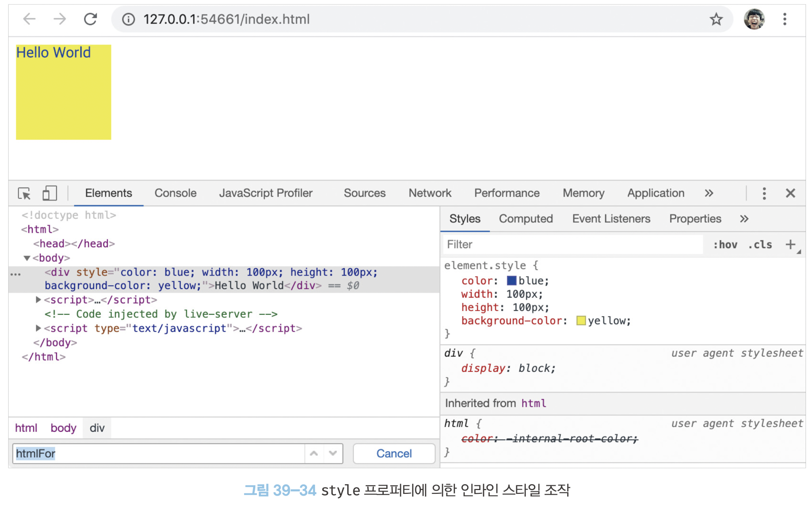This screenshot has width=812, height=507.
Task: Jump to next search result
Action: [x=333, y=453]
